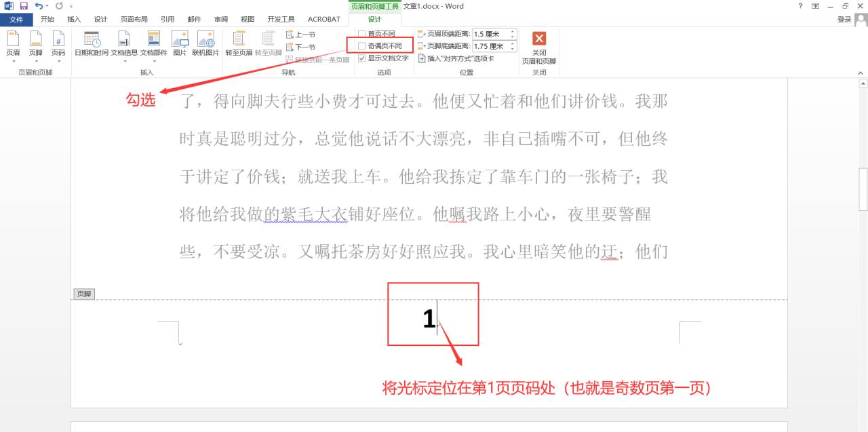The height and width of the screenshot is (432, 868).
Task: Open the 页眉 header gallery
Action: [x=13, y=46]
